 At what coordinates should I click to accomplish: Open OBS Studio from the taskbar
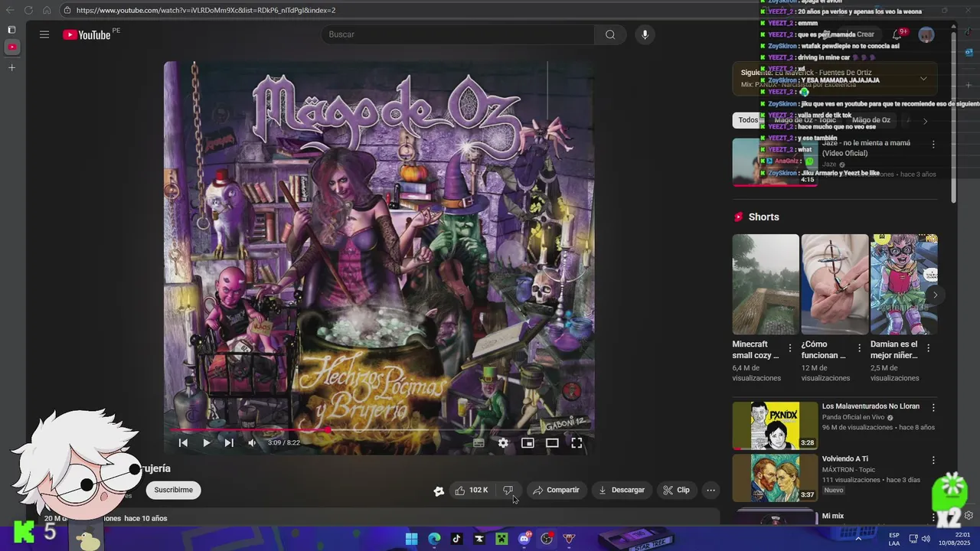547,539
